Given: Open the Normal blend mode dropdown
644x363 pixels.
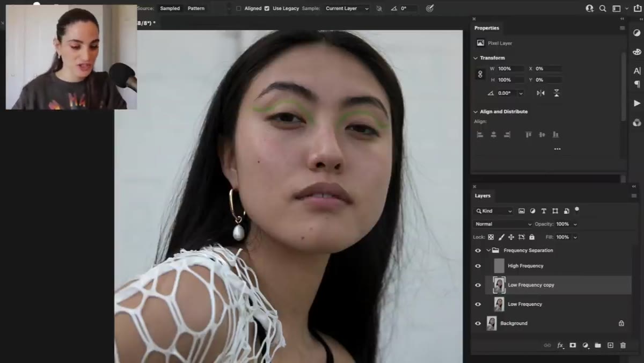Looking at the screenshot, I should tap(503, 224).
